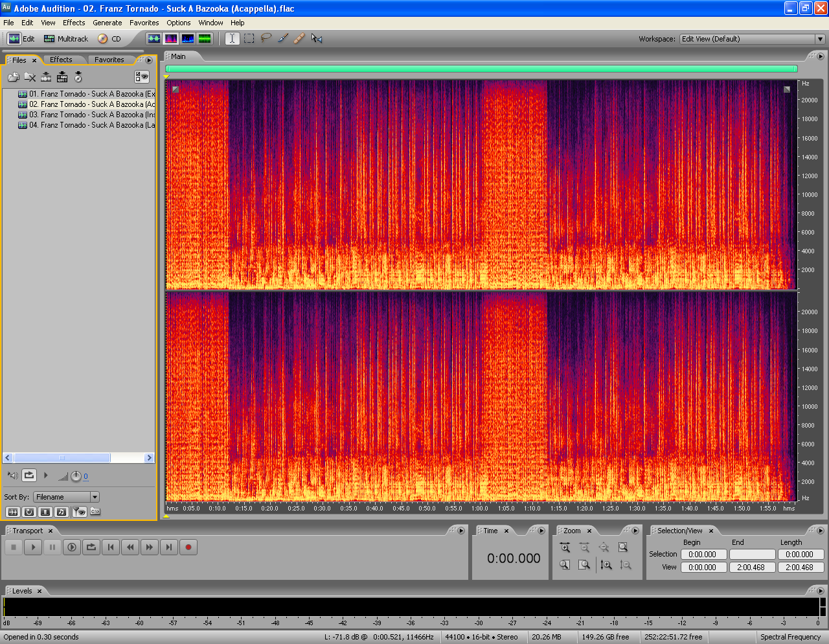Open the Workspace dropdown
This screenshot has height=644, width=829.
pos(820,39)
